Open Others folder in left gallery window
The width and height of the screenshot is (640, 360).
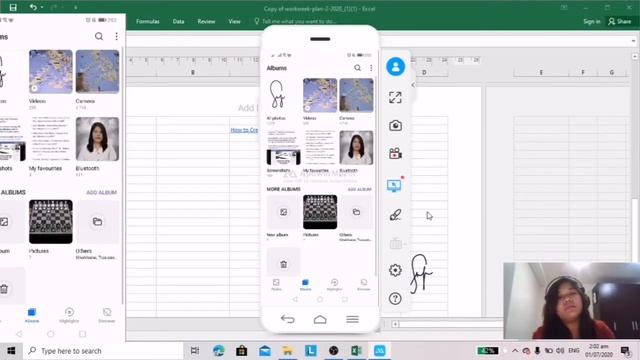pyautogui.click(x=97, y=222)
